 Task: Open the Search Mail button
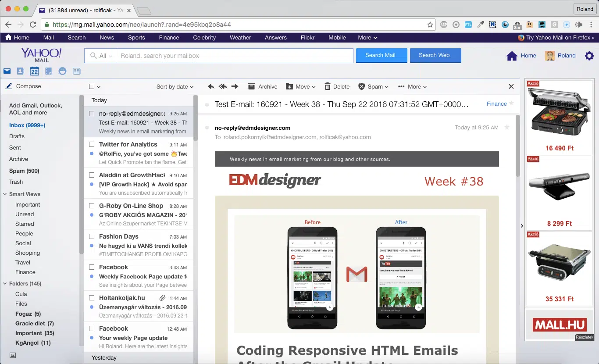coord(381,55)
